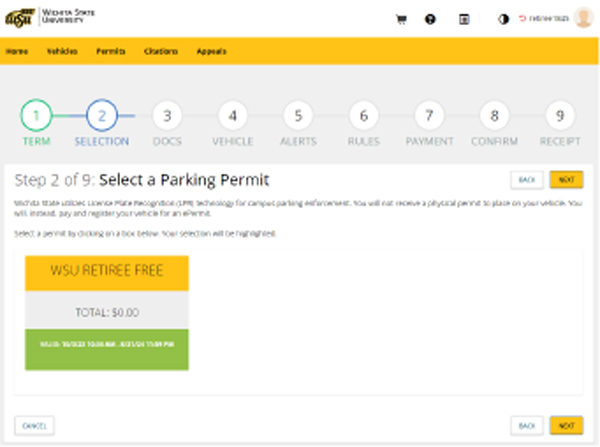Click step 9 Receipt circle
This screenshot has height=447, width=600.
[560, 115]
